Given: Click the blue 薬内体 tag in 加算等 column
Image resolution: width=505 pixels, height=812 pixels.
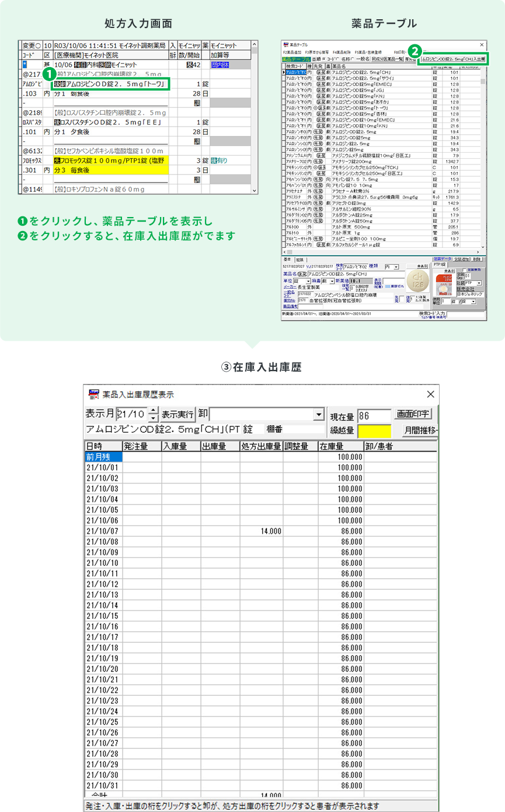Looking at the screenshot, I should point(220,65).
